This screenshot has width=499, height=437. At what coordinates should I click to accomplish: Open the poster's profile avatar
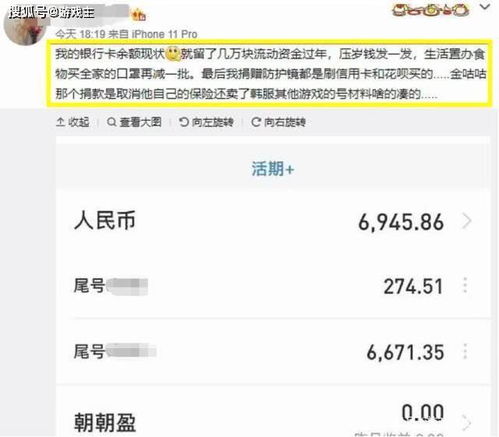tap(24, 26)
